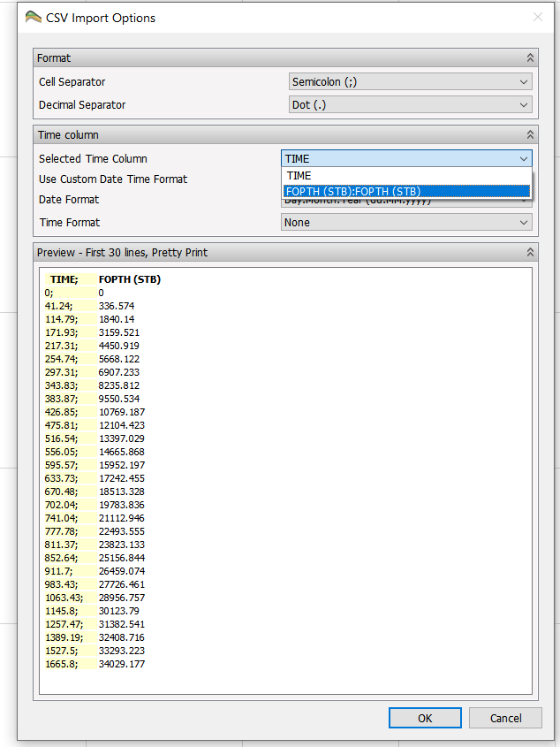
Task: Click preview time value 1257.47;
Action: point(64,624)
